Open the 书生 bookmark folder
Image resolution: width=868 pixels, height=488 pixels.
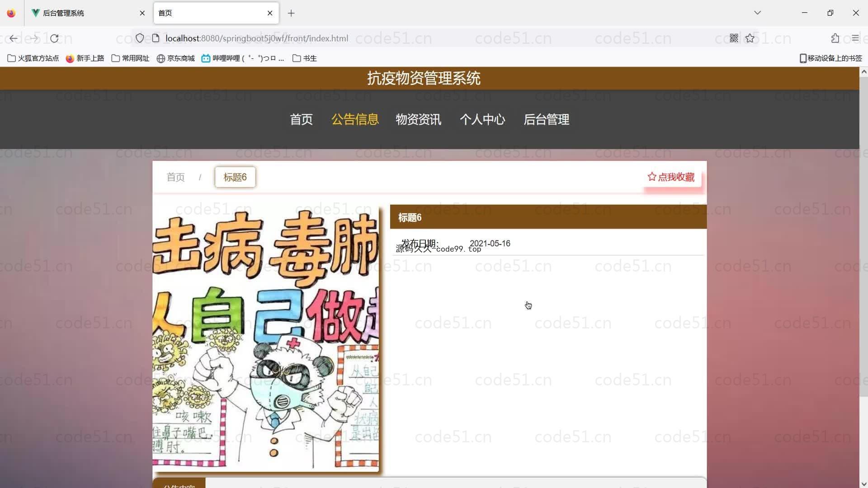click(x=304, y=58)
